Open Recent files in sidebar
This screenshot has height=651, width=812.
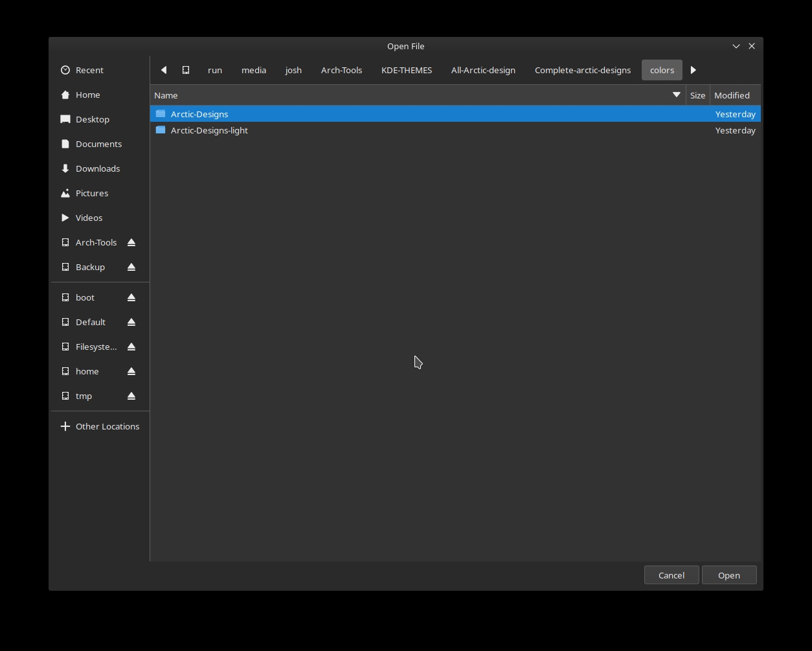pyautogui.click(x=100, y=70)
